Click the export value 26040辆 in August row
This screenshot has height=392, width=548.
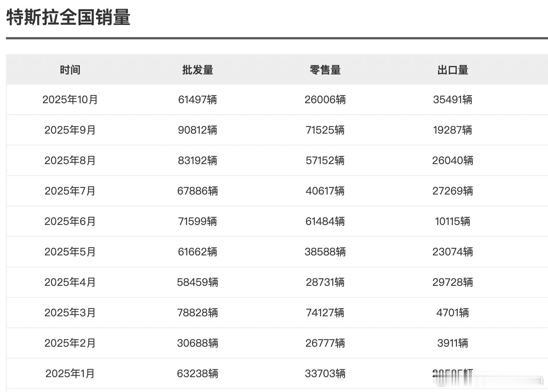453,160
